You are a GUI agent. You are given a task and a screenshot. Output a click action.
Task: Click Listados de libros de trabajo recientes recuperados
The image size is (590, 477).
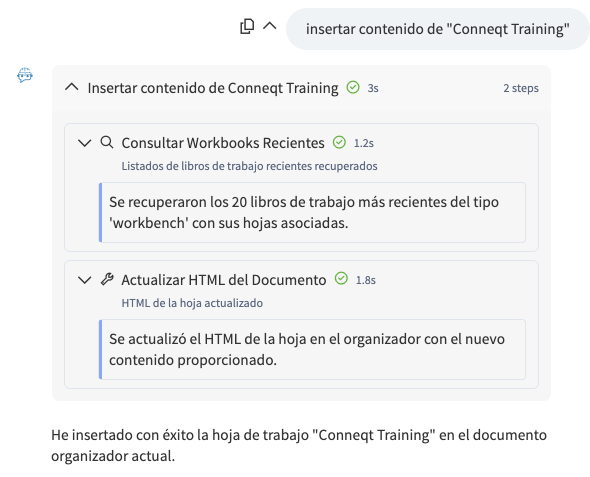(x=249, y=166)
